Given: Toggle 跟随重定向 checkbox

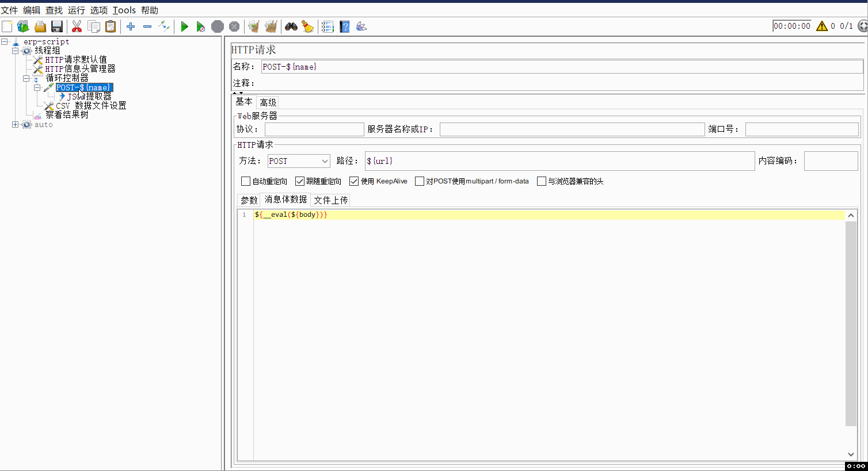Looking at the screenshot, I should click(300, 181).
